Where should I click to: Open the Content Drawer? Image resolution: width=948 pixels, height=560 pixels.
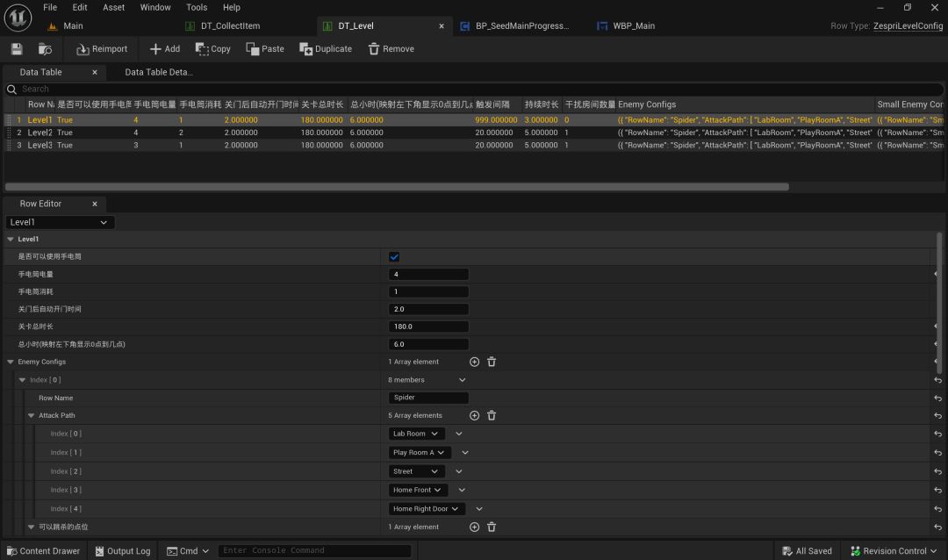coord(44,551)
